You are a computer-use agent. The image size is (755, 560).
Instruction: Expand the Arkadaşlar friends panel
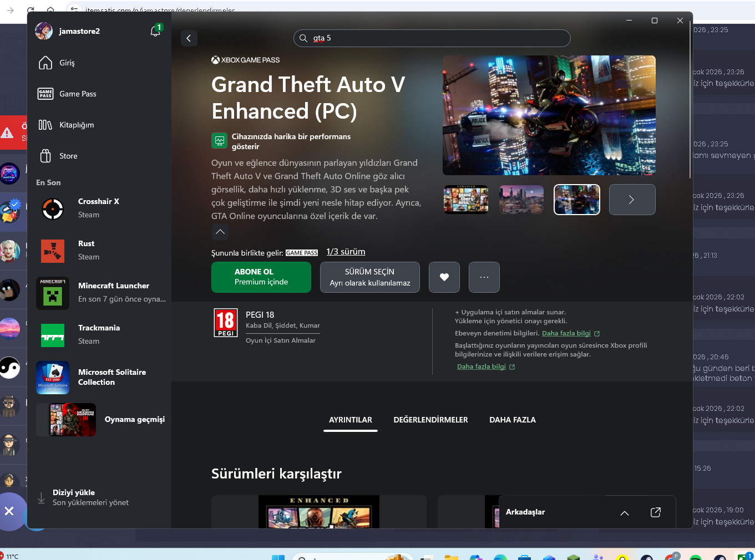(625, 513)
